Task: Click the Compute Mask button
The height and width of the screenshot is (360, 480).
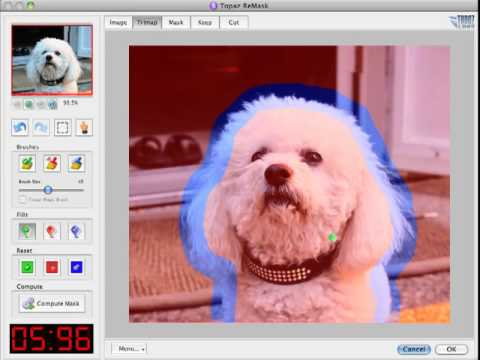Action: click(x=52, y=303)
